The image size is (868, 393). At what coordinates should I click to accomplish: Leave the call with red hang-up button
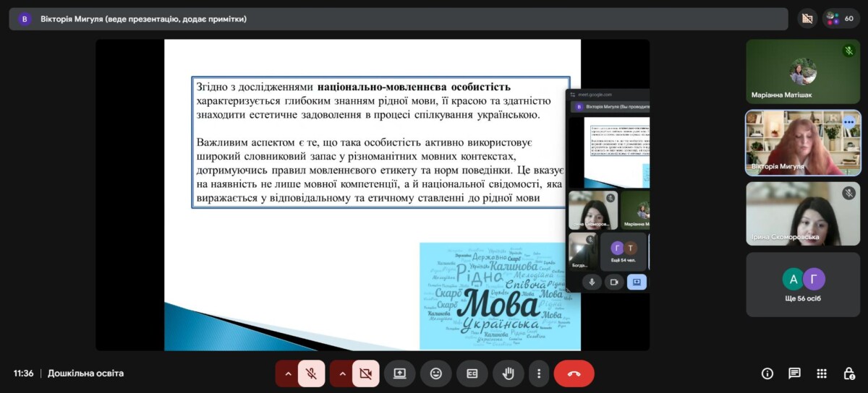click(574, 373)
